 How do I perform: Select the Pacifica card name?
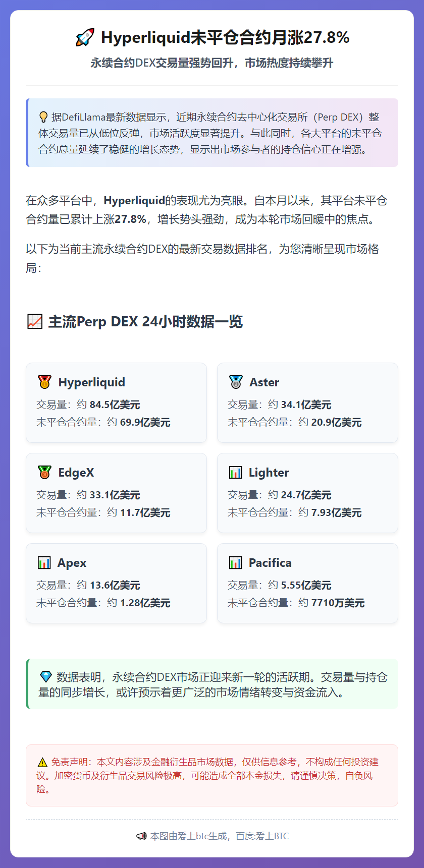coord(270,563)
